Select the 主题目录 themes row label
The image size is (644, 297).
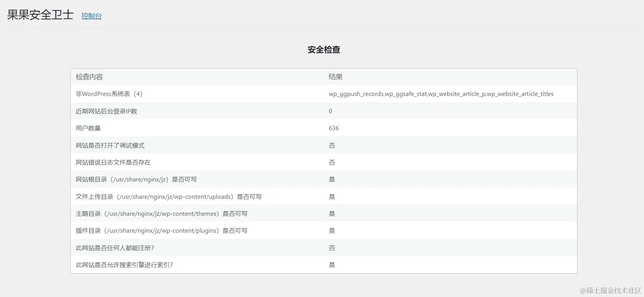(x=162, y=214)
